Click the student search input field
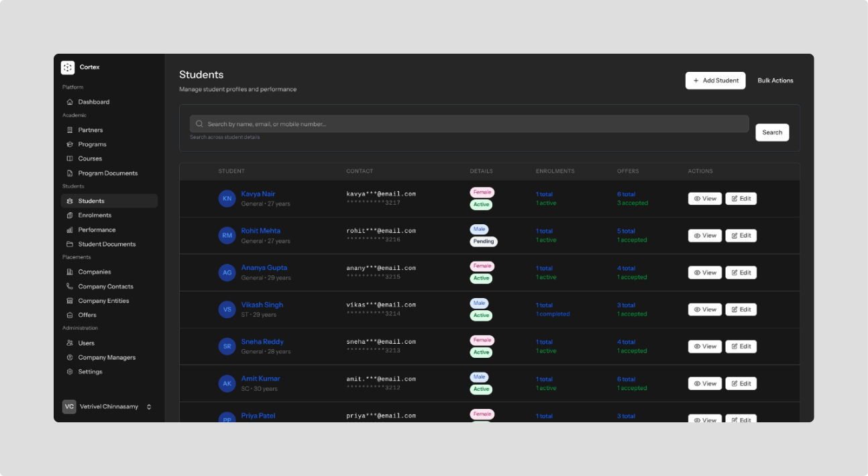868x476 pixels. tap(469, 124)
